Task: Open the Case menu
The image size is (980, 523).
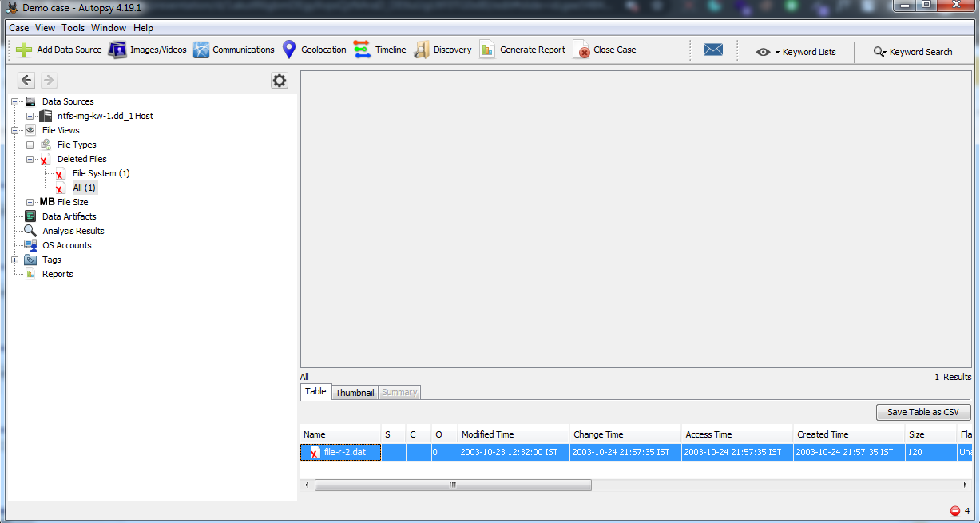Action: (18, 28)
